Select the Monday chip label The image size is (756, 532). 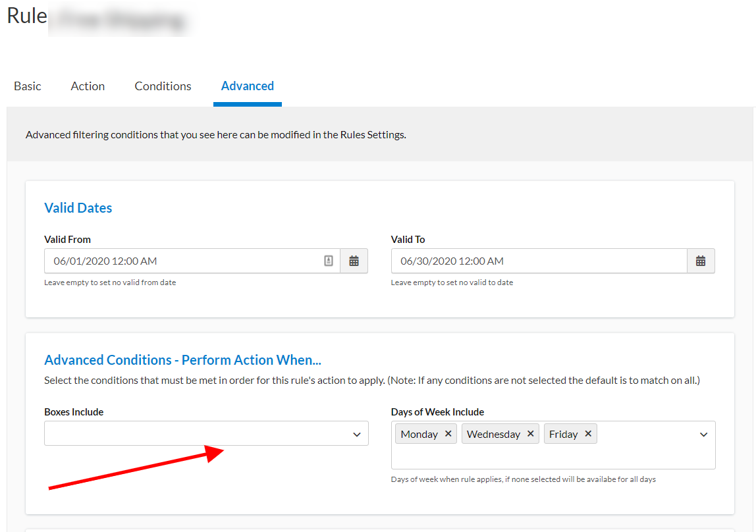click(419, 434)
